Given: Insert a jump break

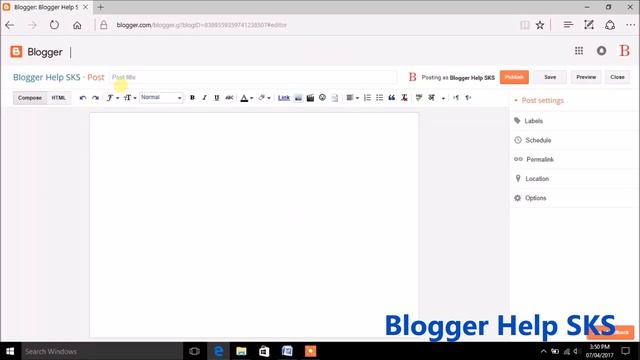Looking at the screenshot, I should 335,98.
